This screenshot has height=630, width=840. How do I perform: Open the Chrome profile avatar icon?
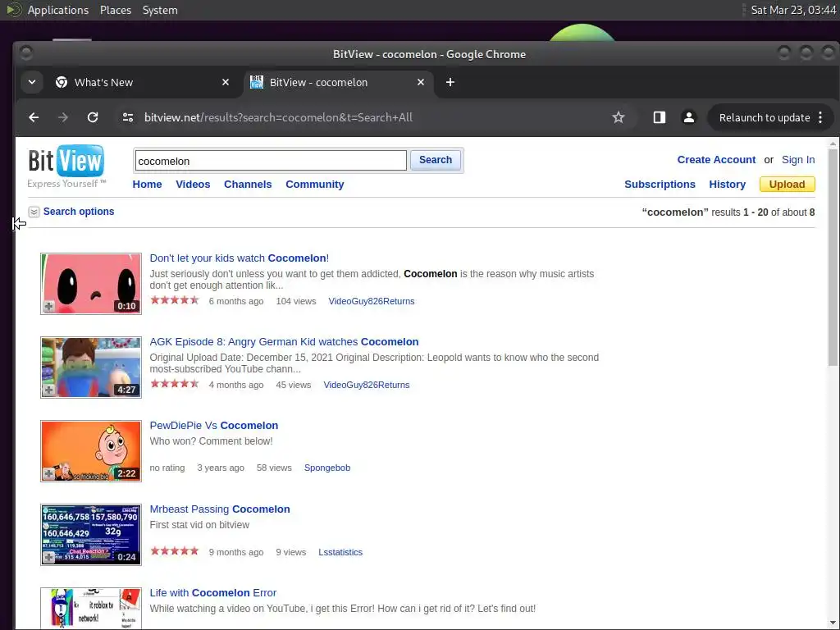tap(689, 117)
